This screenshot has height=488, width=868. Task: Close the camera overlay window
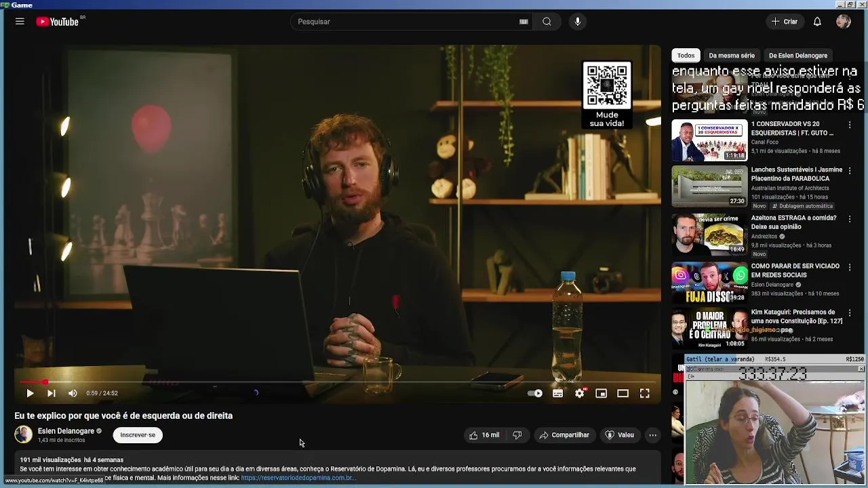click(x=861, y=369)
